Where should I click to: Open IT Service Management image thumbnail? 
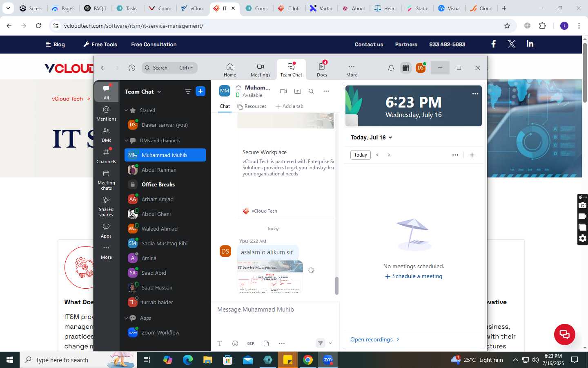(270, 277)
